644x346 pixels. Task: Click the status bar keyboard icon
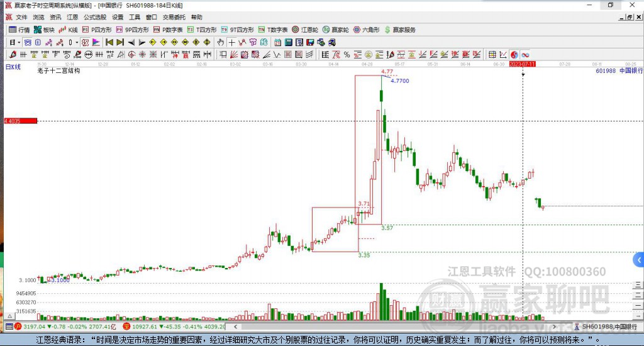[x=9, y=326]
